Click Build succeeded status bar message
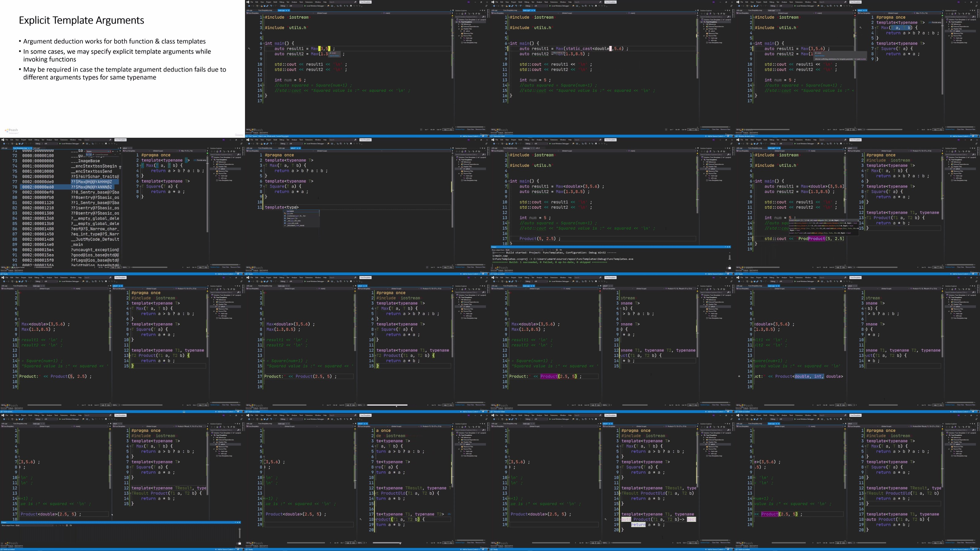 (x=499, y=274)
